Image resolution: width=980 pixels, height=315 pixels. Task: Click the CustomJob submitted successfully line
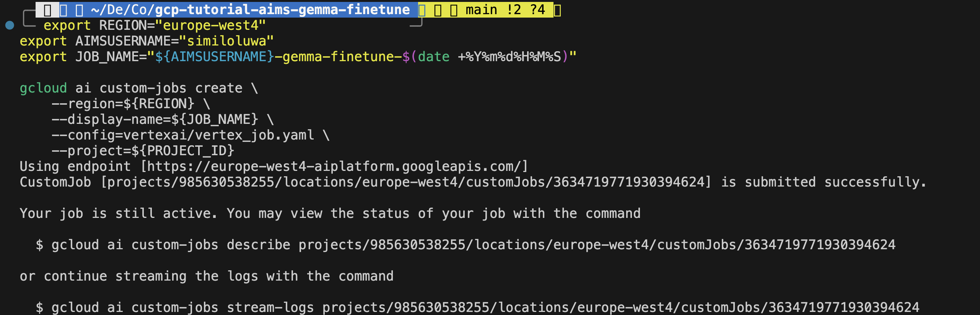pyautogui.click(x=473, y=182)
